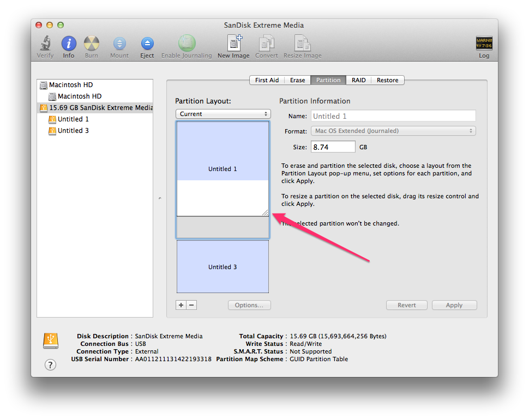Click the Convert toolbar icon

267,44
